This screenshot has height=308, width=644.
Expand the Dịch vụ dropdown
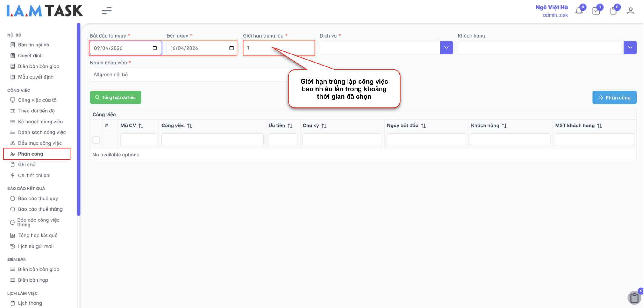point(446,48)
